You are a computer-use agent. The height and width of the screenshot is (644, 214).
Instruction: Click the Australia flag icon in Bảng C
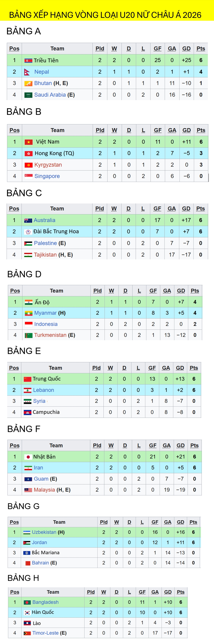(x=28, y=221)
